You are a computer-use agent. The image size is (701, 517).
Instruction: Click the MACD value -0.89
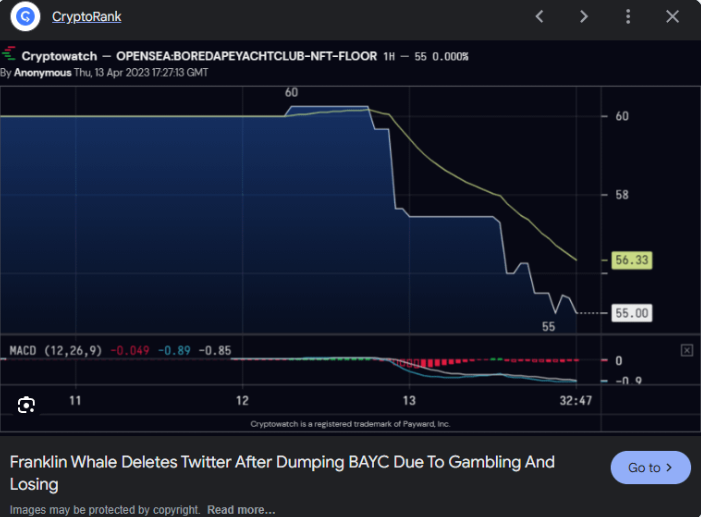click(x=174, y=350)
